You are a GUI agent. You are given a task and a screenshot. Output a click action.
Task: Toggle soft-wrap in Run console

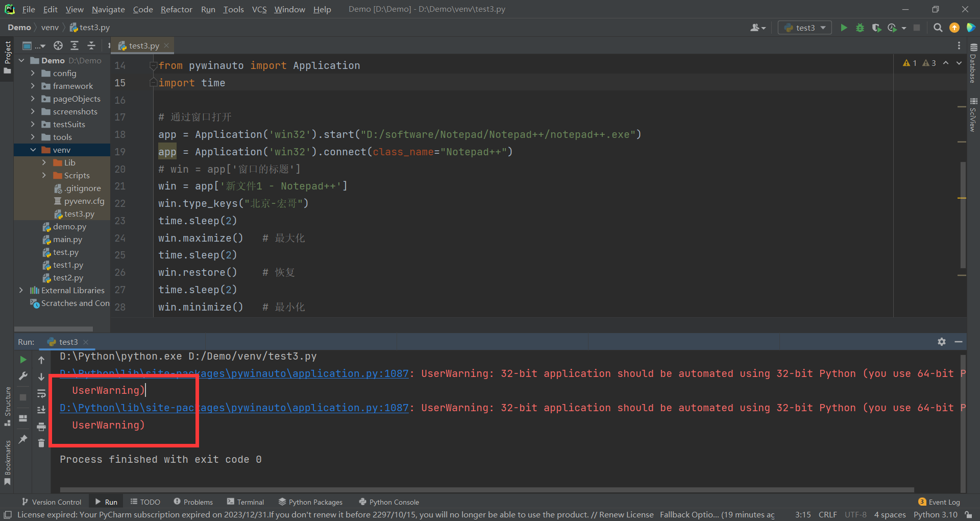pos(41,393)
